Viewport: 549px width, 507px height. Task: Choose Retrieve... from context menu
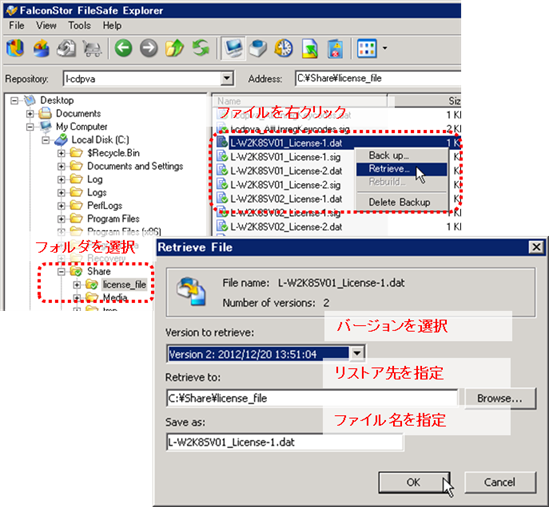[x=402, y=169]
